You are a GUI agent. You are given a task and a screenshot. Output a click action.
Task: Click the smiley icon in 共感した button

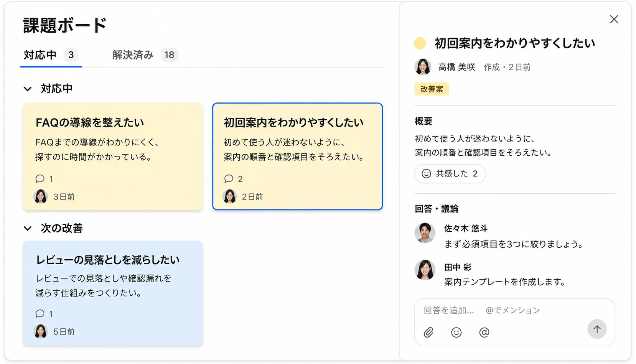pos(426,174)
